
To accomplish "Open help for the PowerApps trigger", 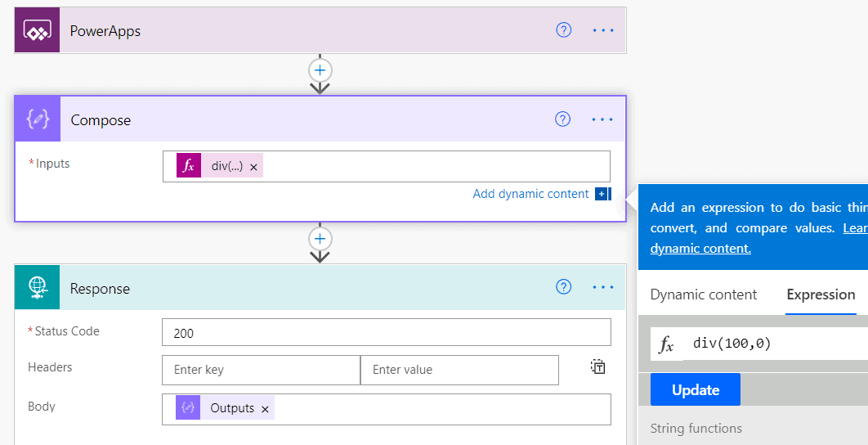I will [x=563, y=30].
